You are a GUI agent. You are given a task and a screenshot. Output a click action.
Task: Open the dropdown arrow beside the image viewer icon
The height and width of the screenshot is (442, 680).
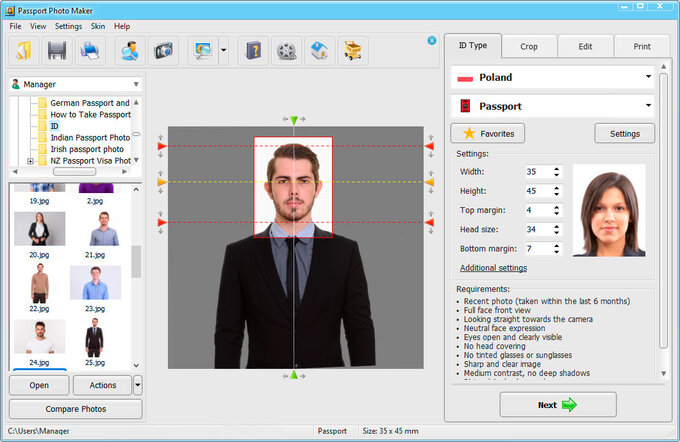pyautogui.click(x=223, y=51)
